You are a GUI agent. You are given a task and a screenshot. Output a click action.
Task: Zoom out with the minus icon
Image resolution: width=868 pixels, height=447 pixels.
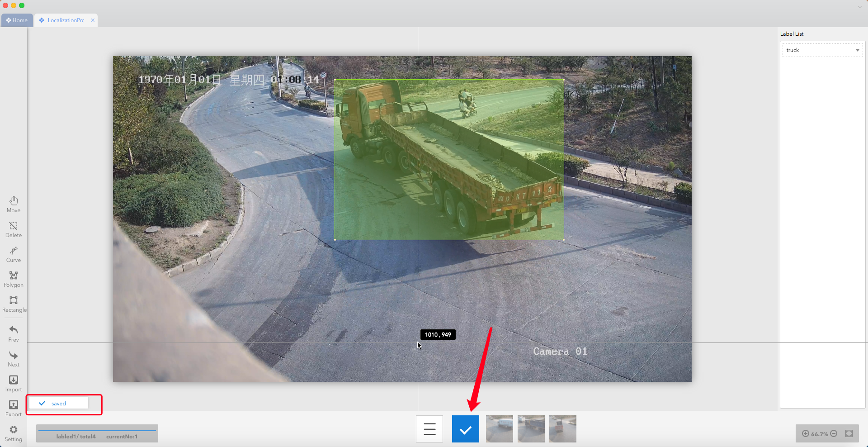coord(834,433)
